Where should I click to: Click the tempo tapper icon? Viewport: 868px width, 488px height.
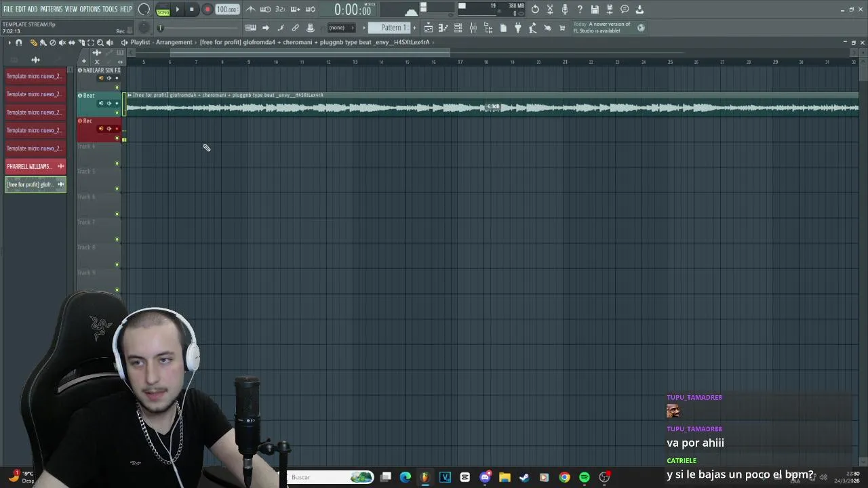[533, 28]
